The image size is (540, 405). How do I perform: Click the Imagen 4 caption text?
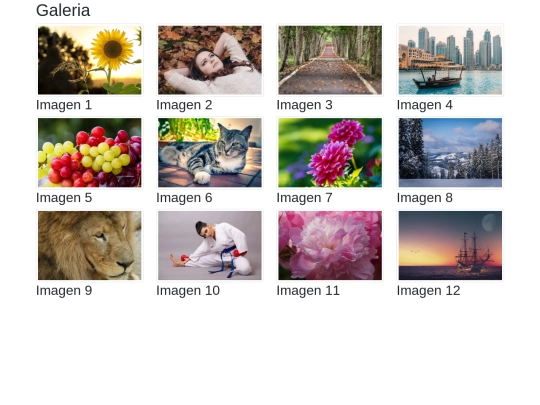tap(425, 105)
